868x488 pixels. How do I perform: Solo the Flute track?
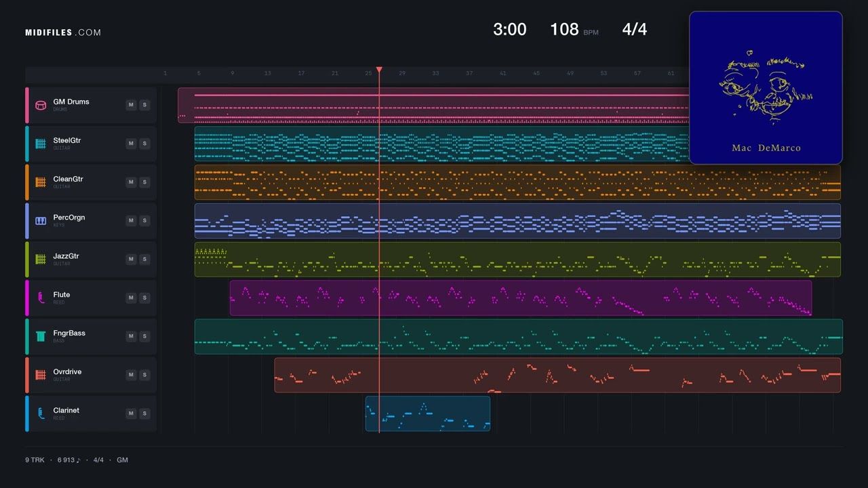(x=144, y=298)
